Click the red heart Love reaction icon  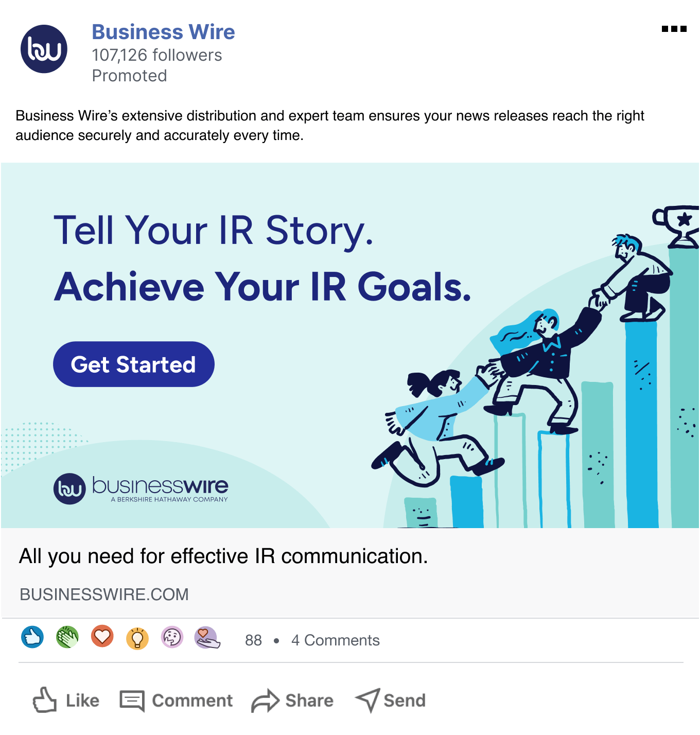click(x=102, y=636)
